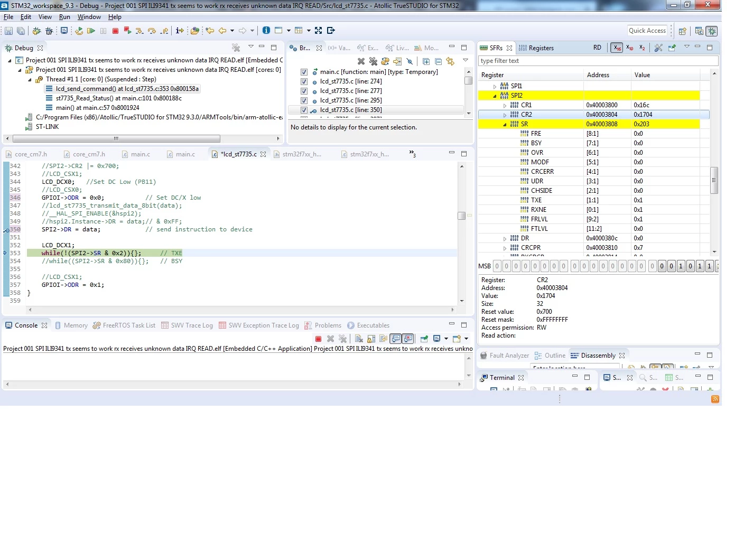This screenshot has width=744, height=560.
Task: Collapse Thread #1 in Debug view
Action: pos(30,79)
